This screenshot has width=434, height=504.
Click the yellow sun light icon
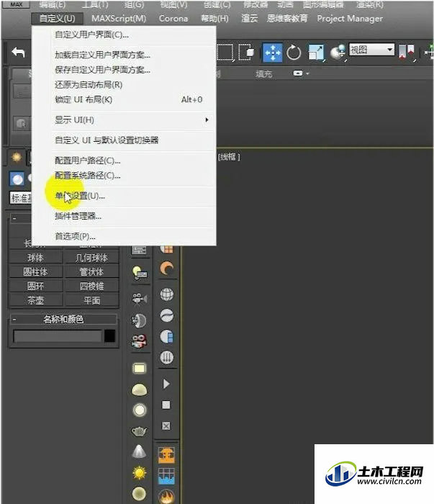[140, 472]
